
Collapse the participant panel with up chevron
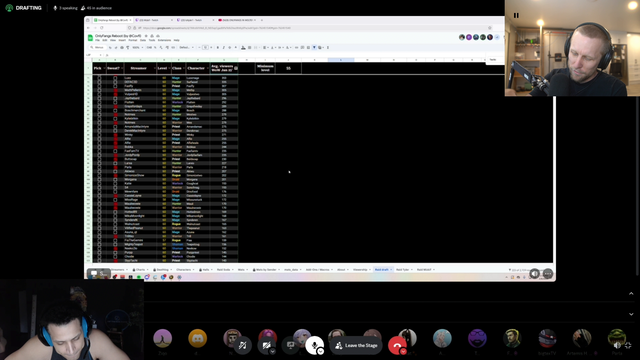click(631, 293)
